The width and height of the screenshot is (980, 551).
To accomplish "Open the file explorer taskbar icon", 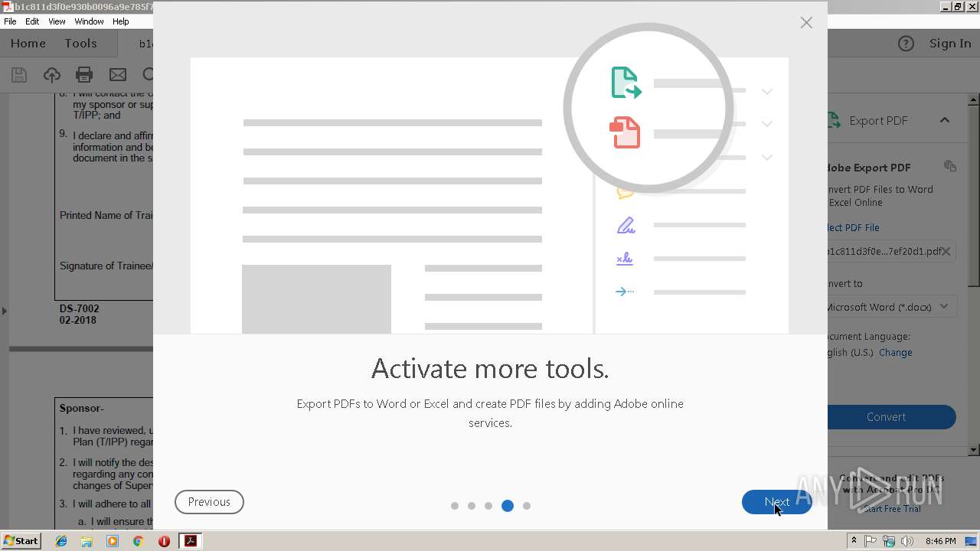I will [87, 541].
